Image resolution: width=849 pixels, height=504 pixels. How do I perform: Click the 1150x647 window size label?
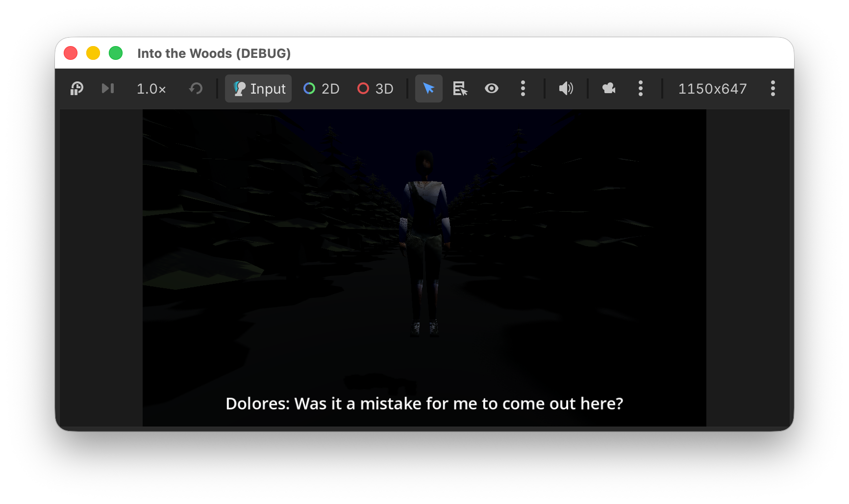pos(712,89)
